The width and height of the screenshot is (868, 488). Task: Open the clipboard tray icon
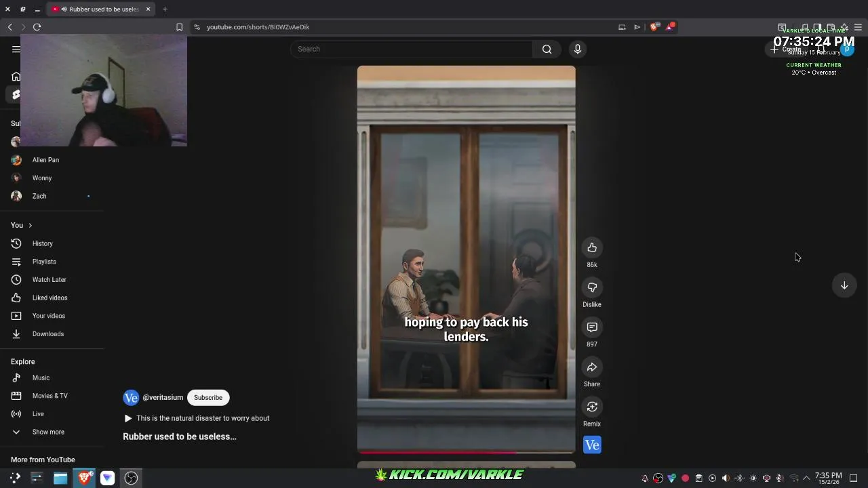698,479
